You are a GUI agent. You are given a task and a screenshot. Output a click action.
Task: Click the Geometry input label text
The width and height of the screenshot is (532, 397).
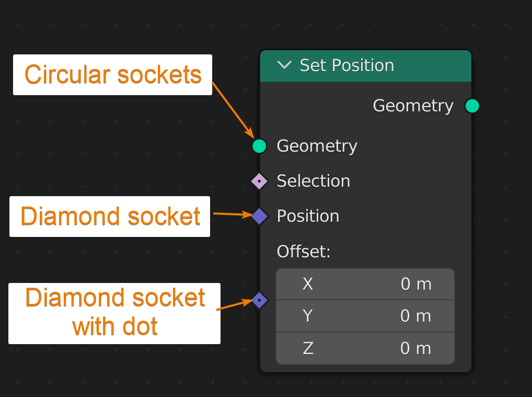[317, 146]
